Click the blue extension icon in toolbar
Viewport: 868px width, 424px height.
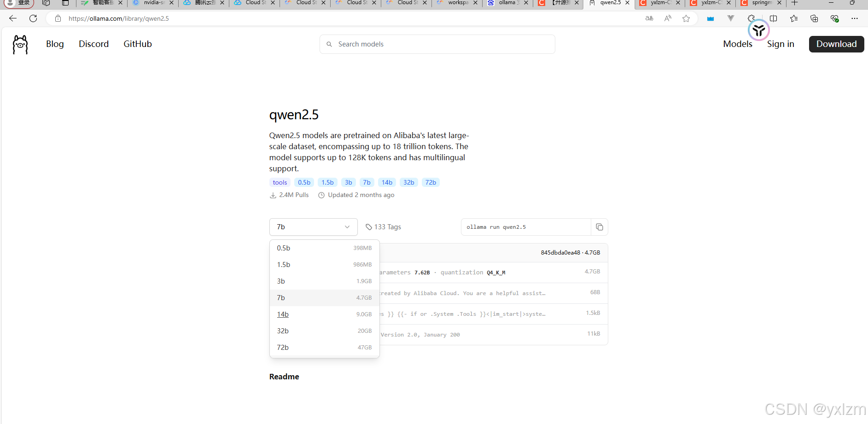tap(711, 18)
